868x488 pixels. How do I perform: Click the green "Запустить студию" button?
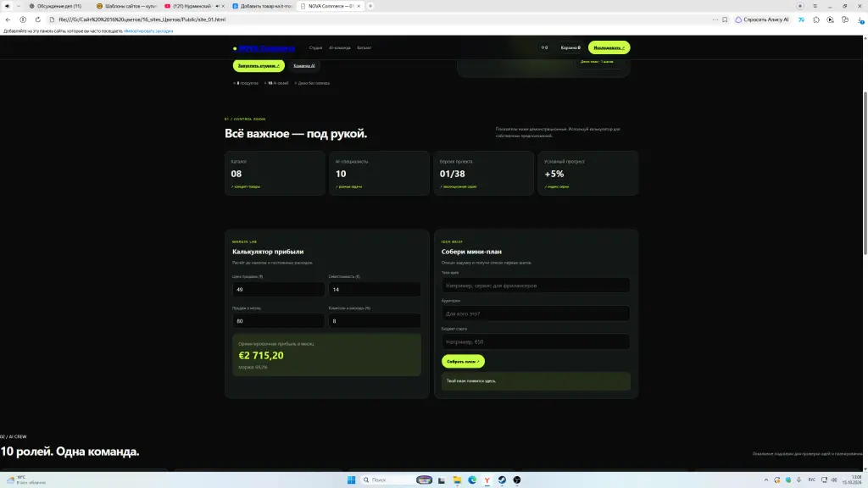tap(259, 66)
